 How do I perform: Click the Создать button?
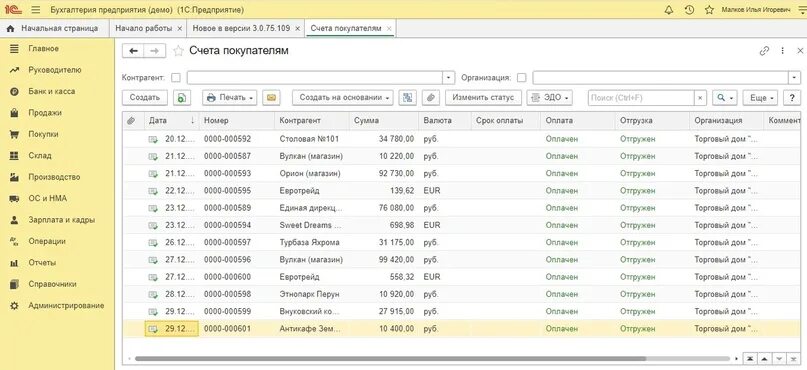click(x=145, y=97)
